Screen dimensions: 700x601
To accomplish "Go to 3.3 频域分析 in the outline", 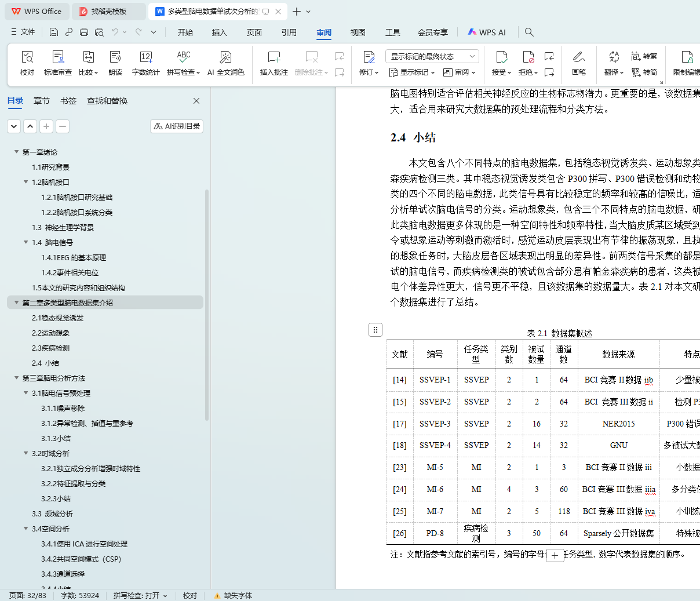I will click(x=52, y=513).
